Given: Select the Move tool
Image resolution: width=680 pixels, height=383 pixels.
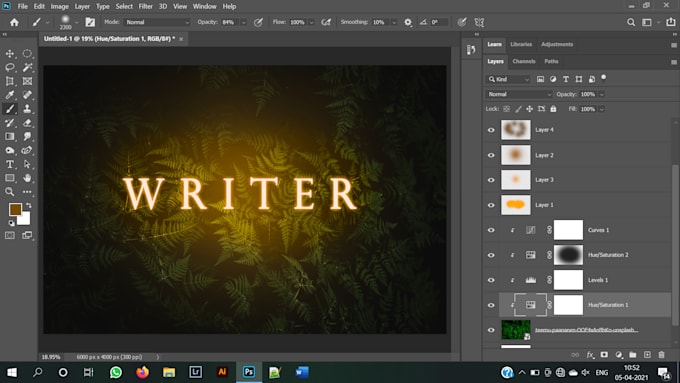Looking at the screenshot, I should (10, 53).
